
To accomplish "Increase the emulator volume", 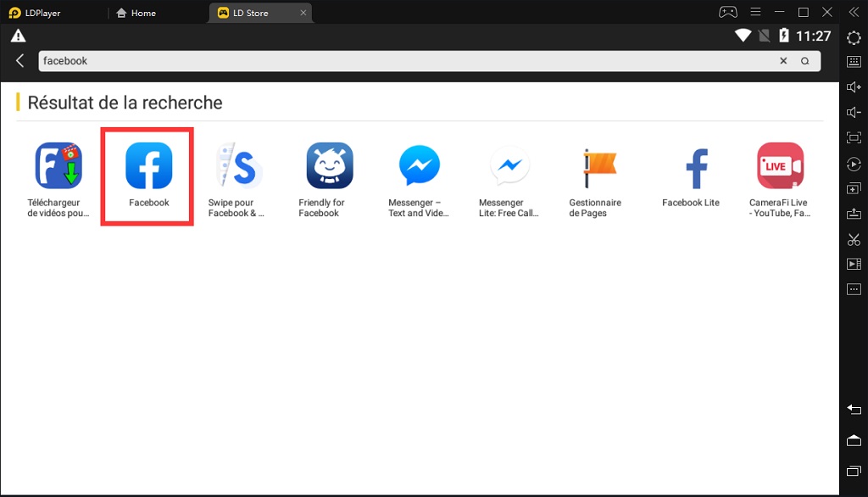I will (854, 87).
